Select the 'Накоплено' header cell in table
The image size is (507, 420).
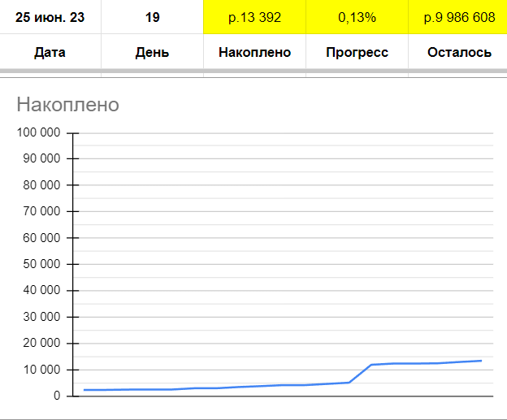(254, 52)
